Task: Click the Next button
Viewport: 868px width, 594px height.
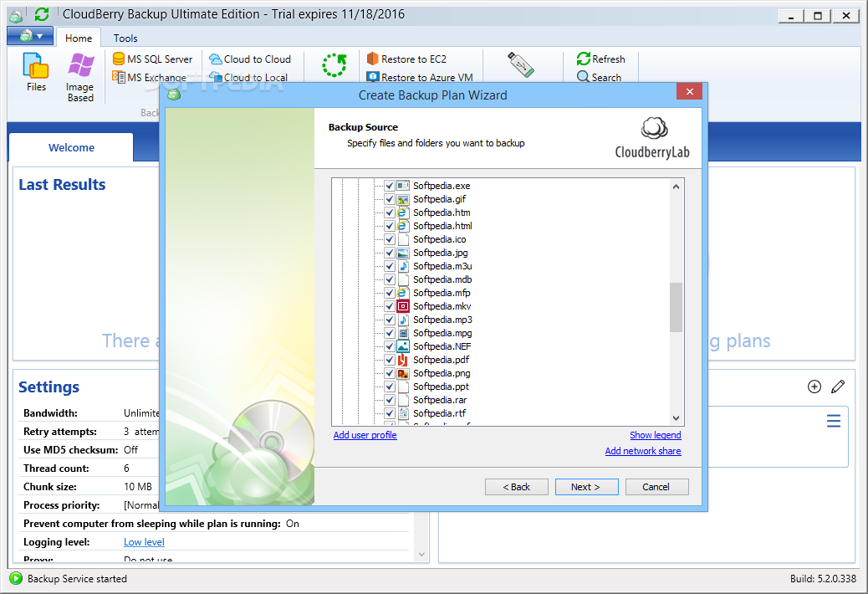Action: (x=586, y=487)
